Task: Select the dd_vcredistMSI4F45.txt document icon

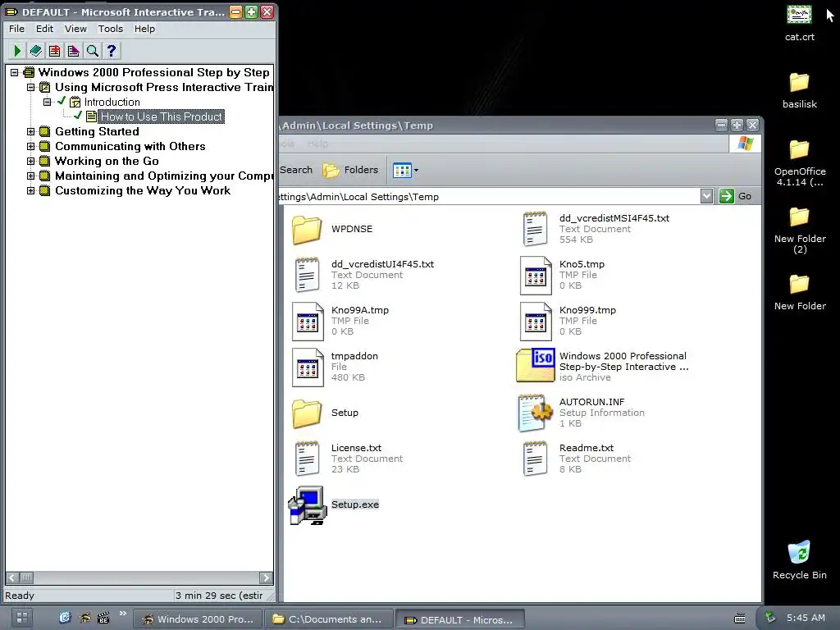Action: 535,229
